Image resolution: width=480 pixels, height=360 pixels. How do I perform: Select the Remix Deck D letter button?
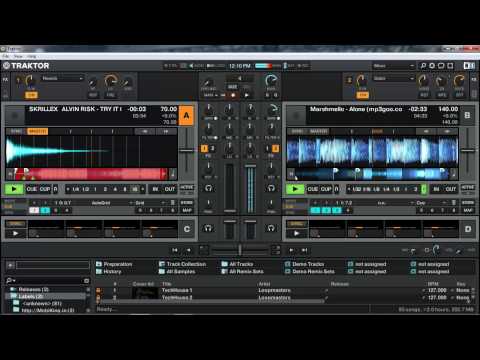(x=468, y=229)
